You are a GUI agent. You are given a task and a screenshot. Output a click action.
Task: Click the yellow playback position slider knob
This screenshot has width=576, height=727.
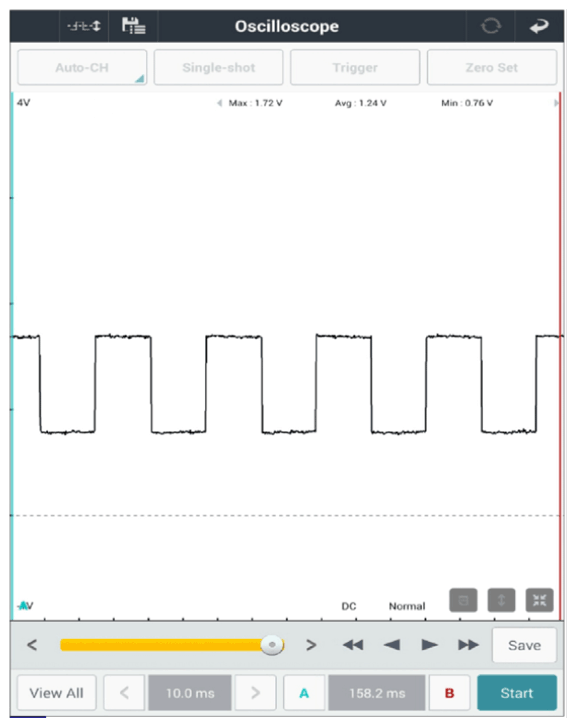click(272, 645)
